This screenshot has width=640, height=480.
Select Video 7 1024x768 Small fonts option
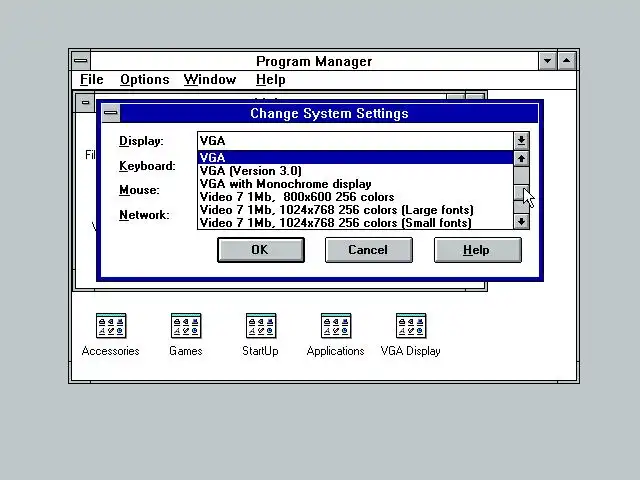tap(355, 223)
